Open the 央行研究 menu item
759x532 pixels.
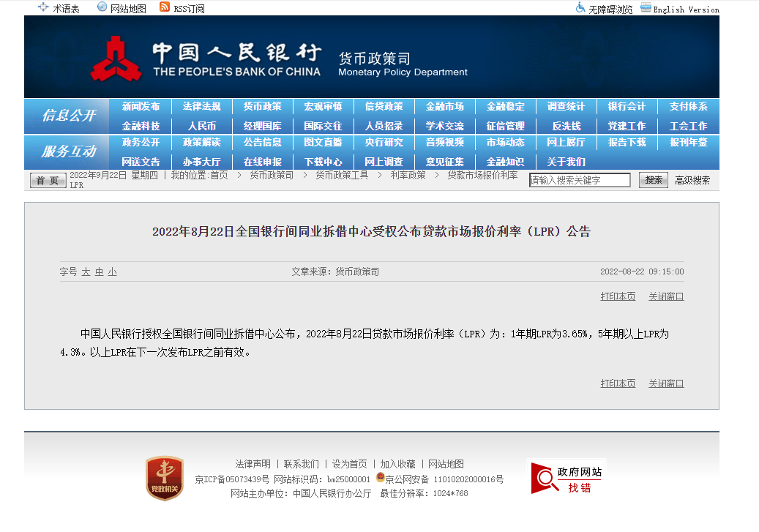384,142
